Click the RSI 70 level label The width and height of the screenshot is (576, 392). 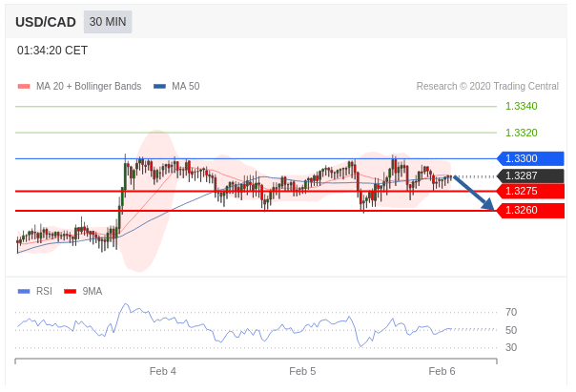511,312
